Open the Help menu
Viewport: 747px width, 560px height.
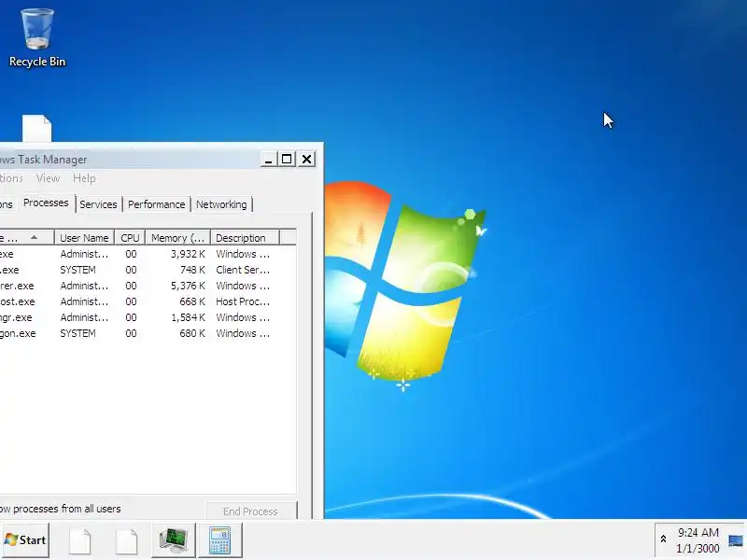click(84, 178)
